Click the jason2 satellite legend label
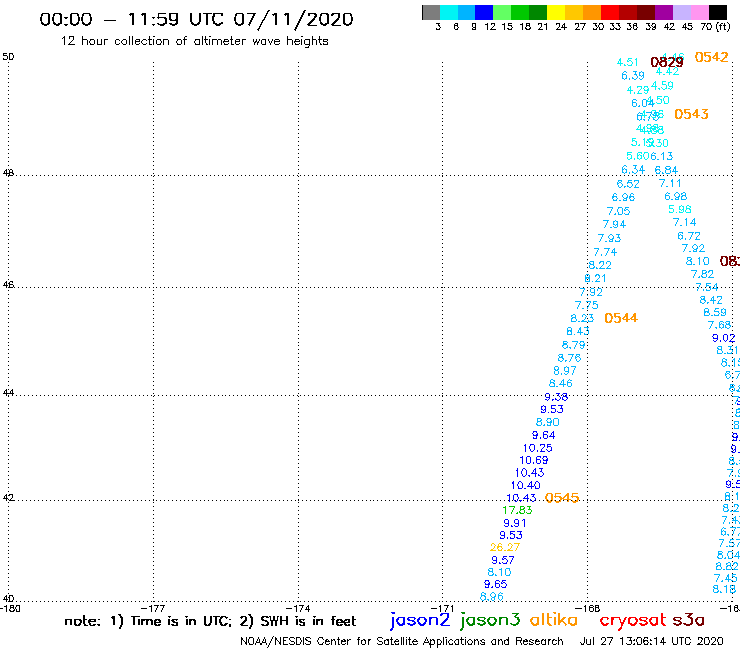Viewport: 740px width, 650px height. [420, 620]
